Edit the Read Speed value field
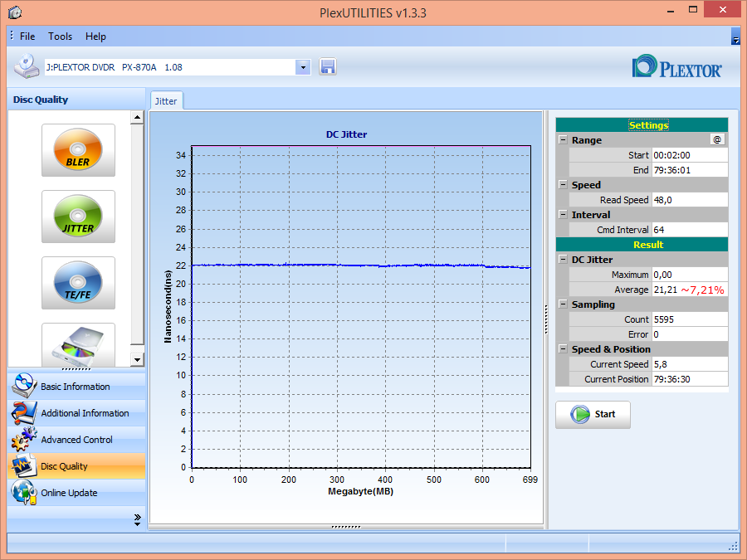Viewport: 747px width, 560px height. (x=690, y=200)
